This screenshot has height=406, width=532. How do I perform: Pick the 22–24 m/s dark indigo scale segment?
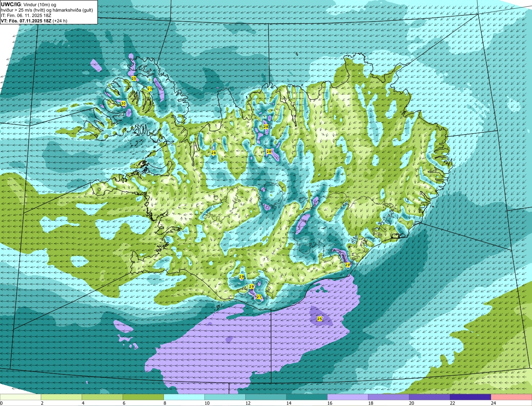click(x=470, y=397)
